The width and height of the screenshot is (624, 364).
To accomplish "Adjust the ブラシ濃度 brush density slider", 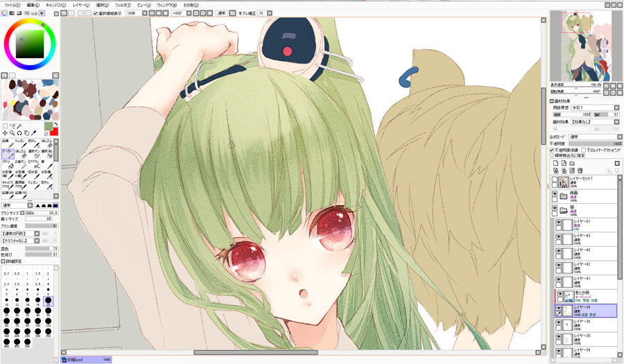I will [x=42, y=225].
